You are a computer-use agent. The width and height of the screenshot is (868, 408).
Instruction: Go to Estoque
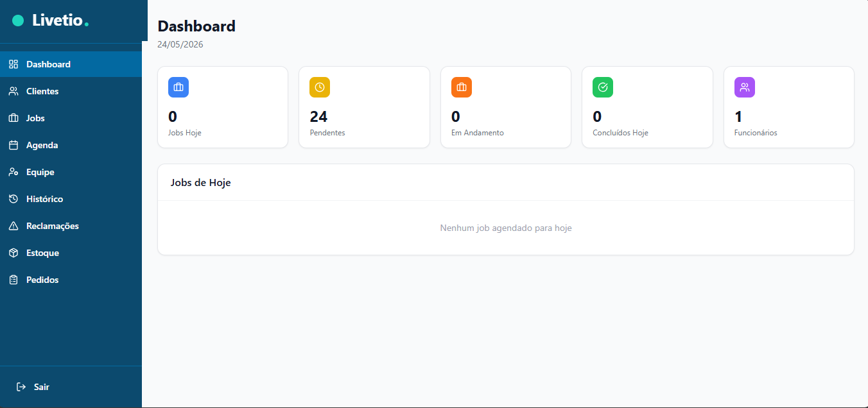[x=71, y=253]
